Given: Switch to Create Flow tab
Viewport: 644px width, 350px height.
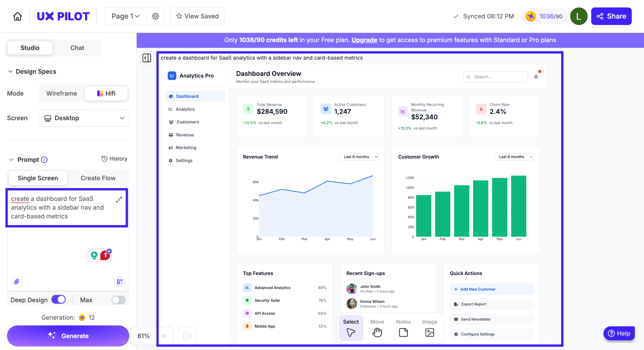Looking at the screenshot, I should point(98,178).
